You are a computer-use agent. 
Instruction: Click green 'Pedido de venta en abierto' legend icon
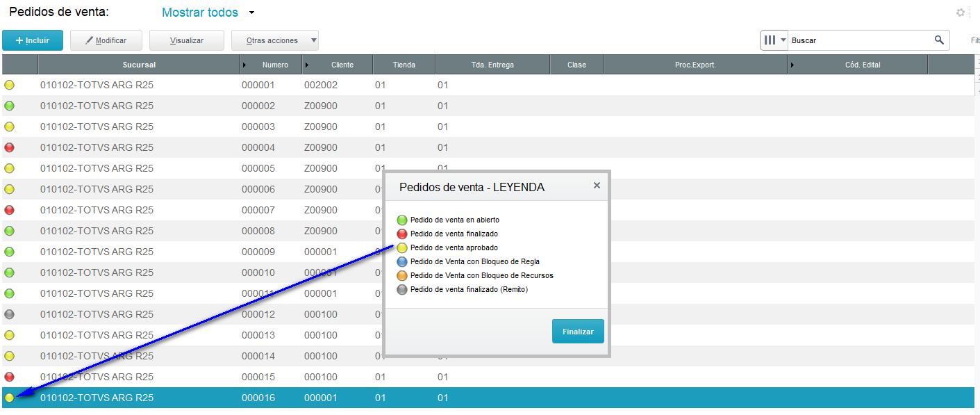402,220
